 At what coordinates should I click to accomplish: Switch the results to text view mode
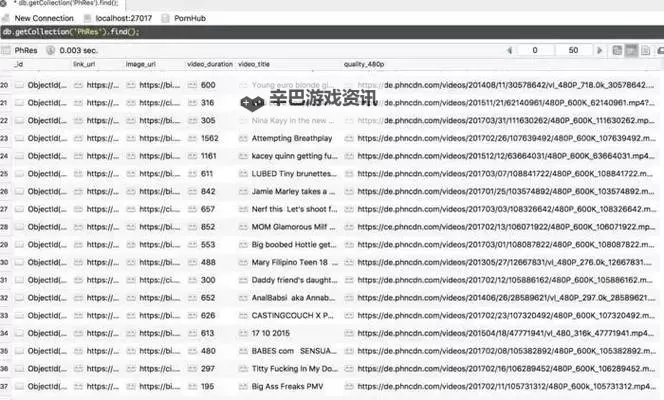pos(645,50)
